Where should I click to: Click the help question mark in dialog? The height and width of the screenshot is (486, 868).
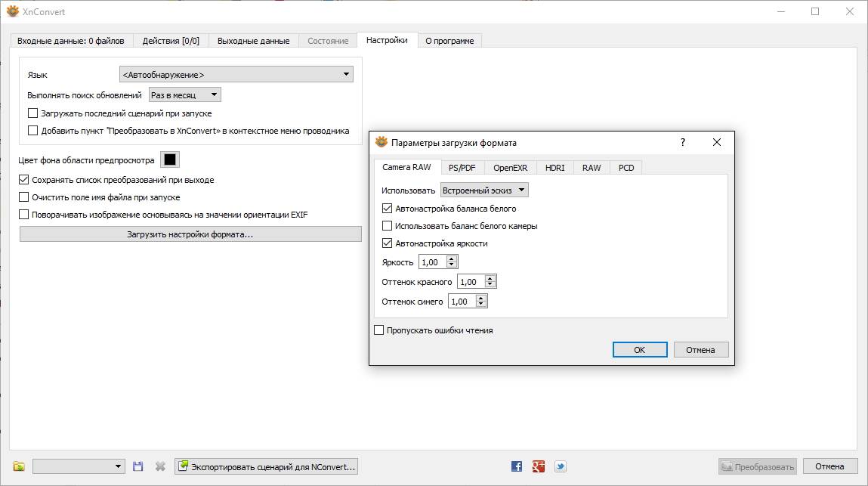(x=683, y=142)
